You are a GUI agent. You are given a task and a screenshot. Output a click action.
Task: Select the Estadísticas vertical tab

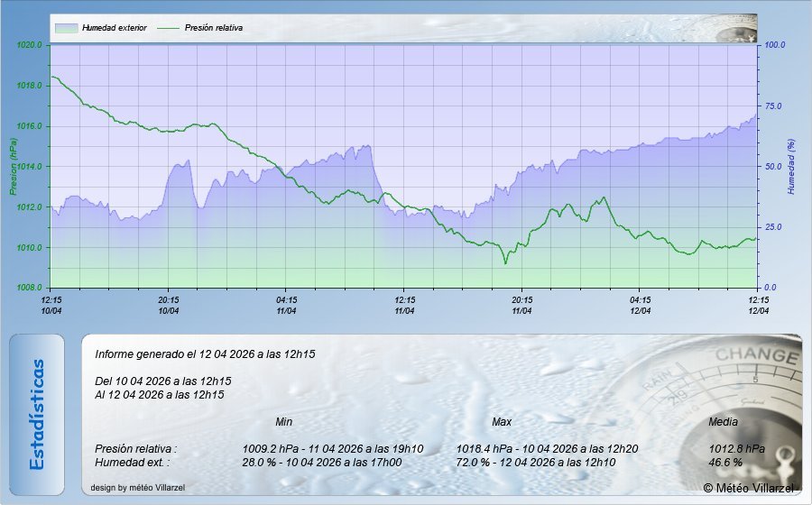click(x=37, y=414)
